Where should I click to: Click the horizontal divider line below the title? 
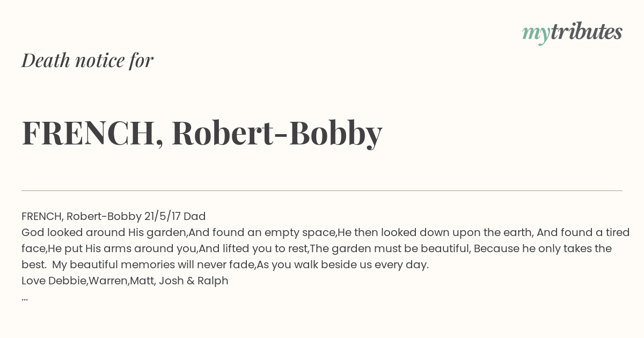coord(322,190)
